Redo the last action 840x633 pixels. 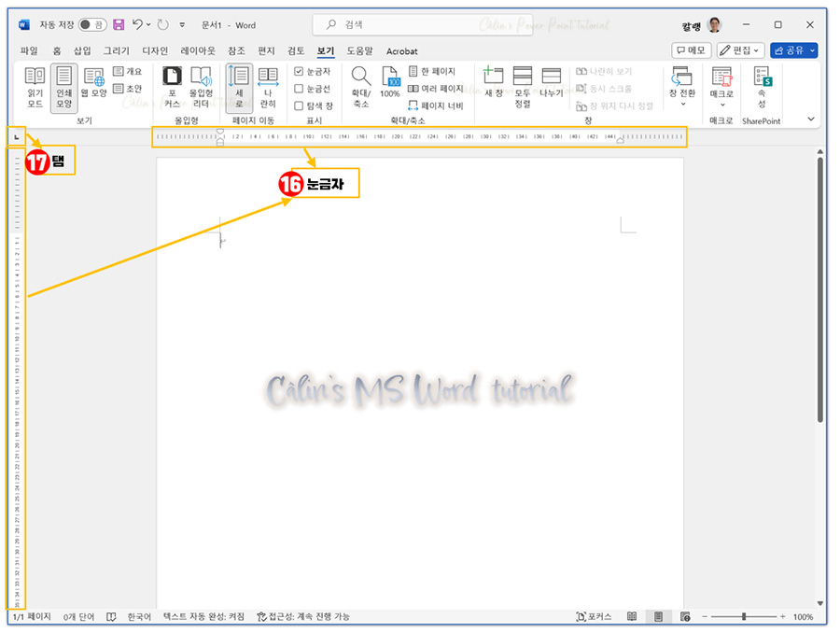162,24
